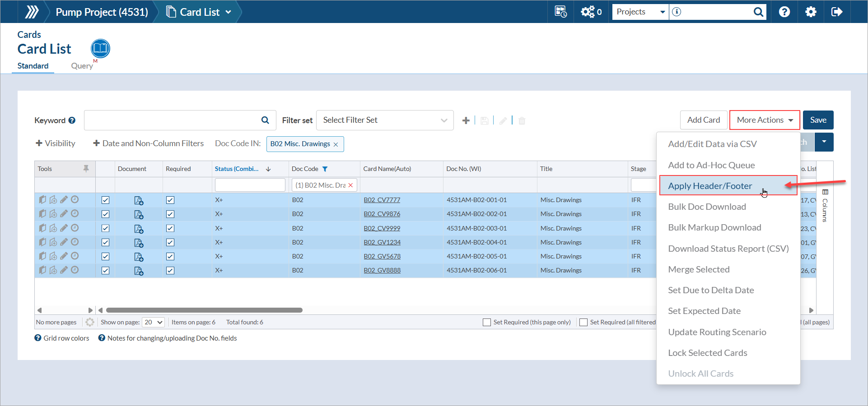This screenshot has width=868, height=406.
Task: Remove the B02 Misc. Drawings filter chip
Action: tap(336, 144)
